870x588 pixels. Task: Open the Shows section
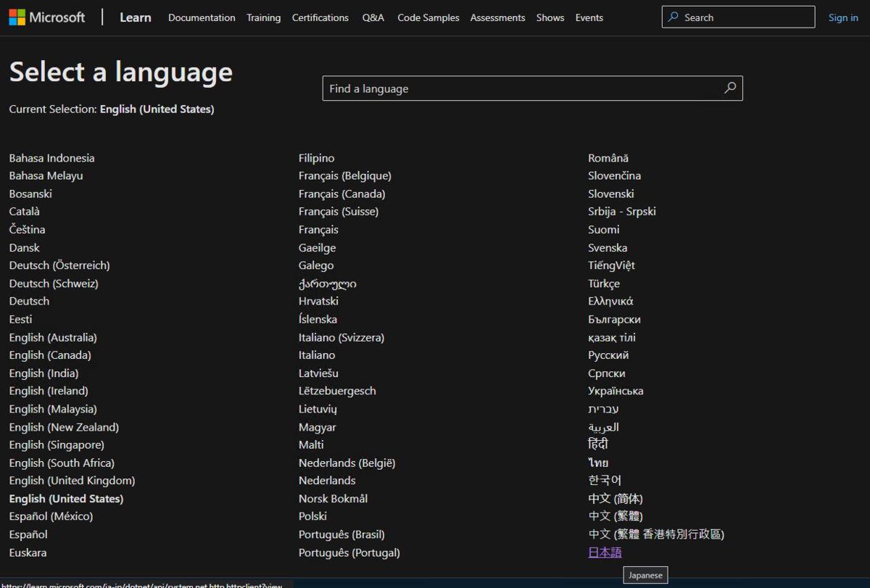tap(550, 17)
